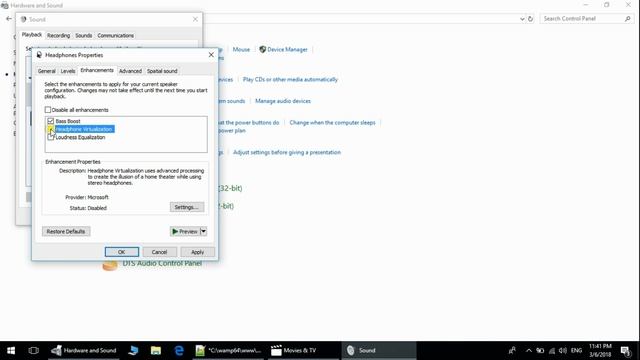The height and width of the screenshot is (360, 640).
Task: Open Playback tab in Sound window
Action: [32, 35]
